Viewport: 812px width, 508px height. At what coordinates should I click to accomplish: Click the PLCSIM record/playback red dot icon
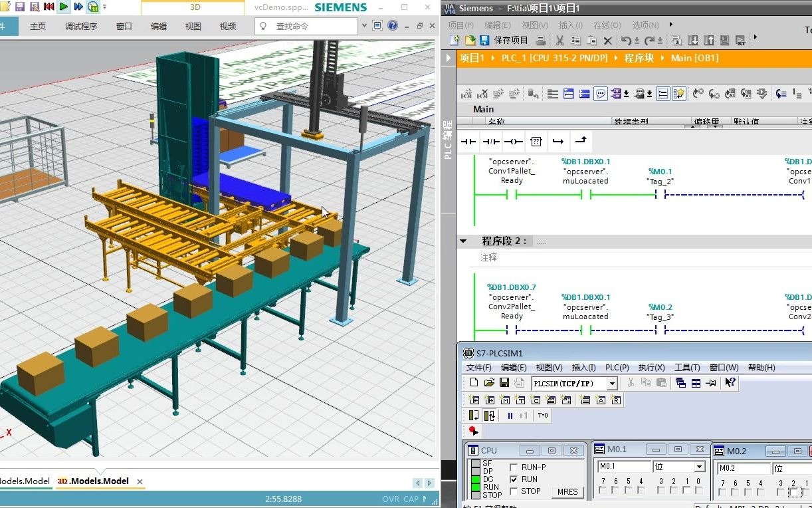point(473,431)
